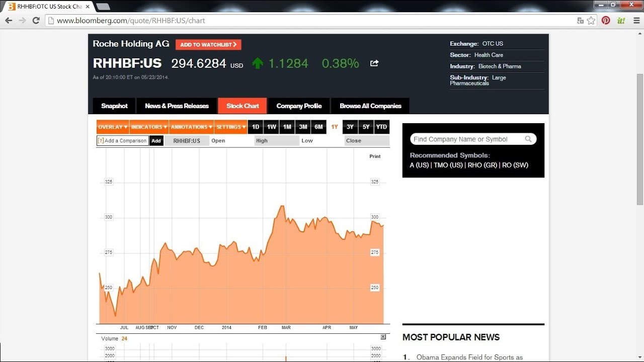Image resolution: width=644 pixels, height=362 pixels.
Task: Open a new browser tab
Action: (103, 7)
